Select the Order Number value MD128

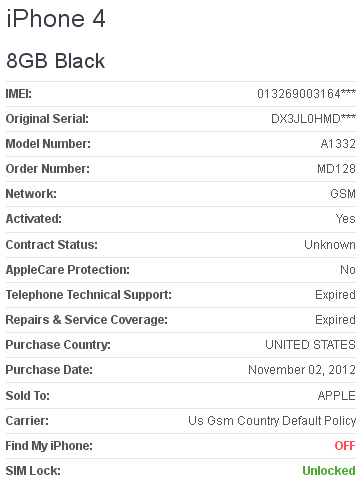pos(336,169)
